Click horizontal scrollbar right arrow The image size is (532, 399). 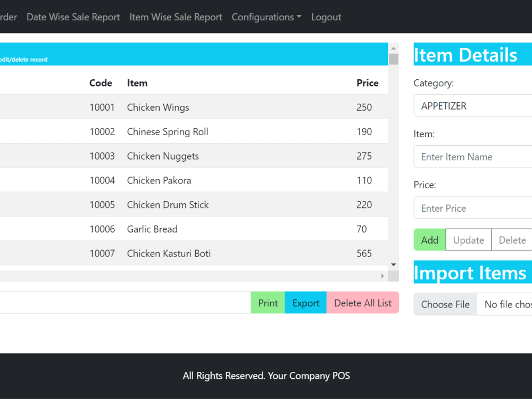[383, 276]
